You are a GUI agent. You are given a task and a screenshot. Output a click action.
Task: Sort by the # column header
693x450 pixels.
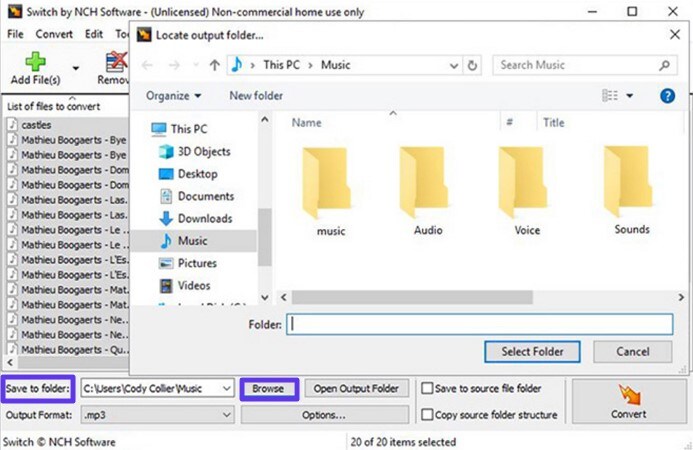(x=509, y=122)
